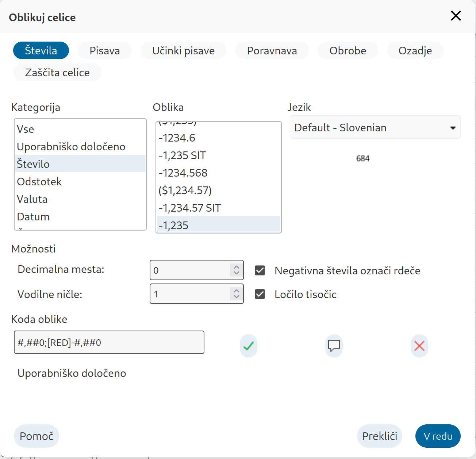Select format -1,234.57 SIT
The width and height of the screenshot is (476, 459).
(219, 208)
